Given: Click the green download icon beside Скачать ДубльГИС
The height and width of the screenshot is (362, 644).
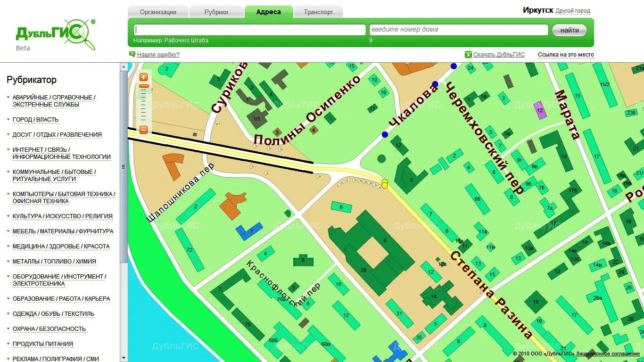Looking at the screenshot, I should click(468, 55).
